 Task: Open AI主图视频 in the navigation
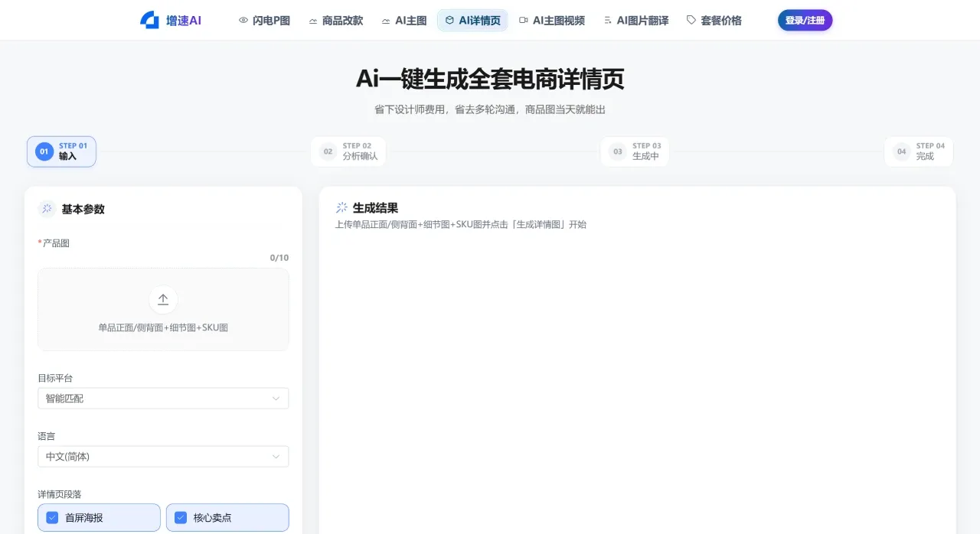[551, 21]
